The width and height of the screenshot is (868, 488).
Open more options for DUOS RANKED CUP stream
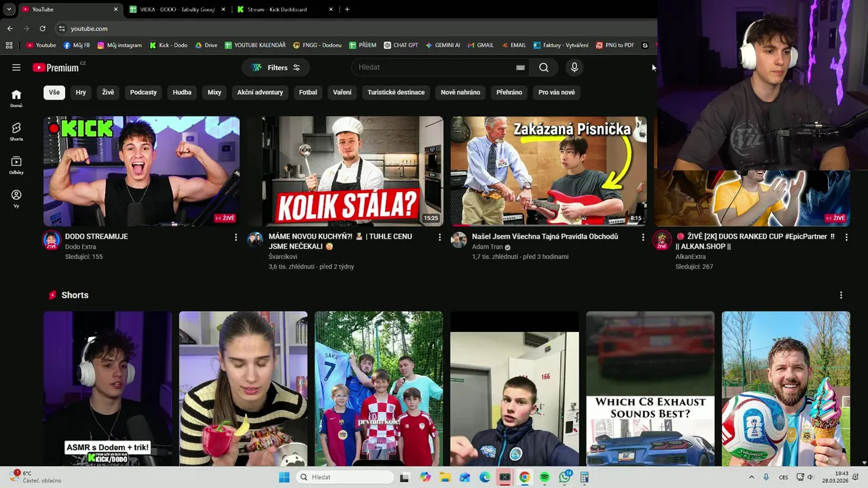pyautogui.click(x=846, y=237)
